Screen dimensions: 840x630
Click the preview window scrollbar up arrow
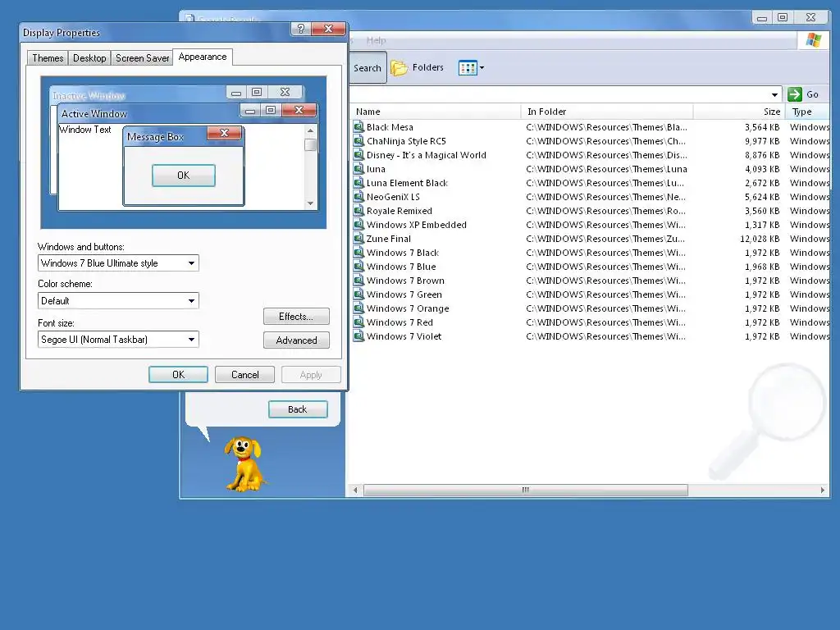coord(310,130)
